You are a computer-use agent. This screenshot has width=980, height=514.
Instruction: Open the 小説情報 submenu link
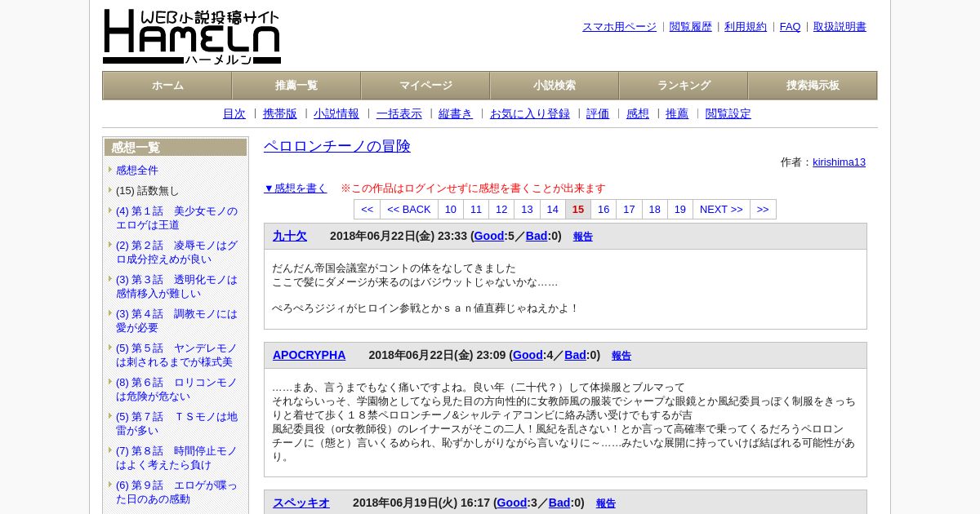(336, 114)
